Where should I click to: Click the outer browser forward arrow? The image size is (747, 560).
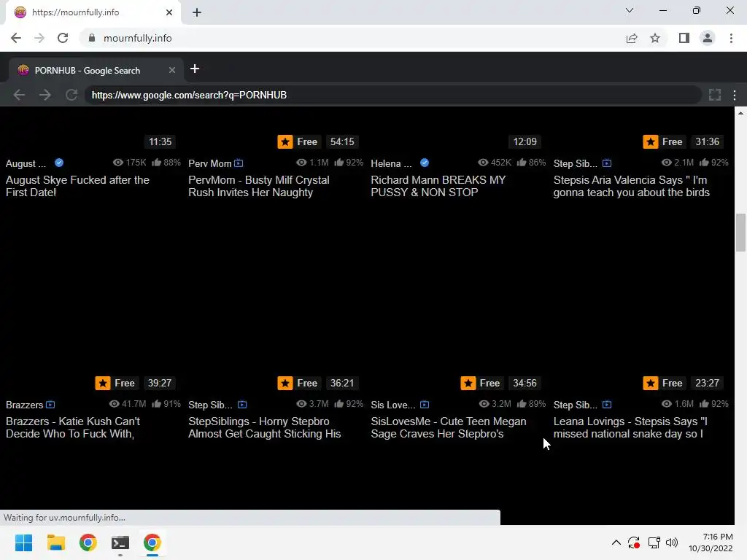[x=39, y=38]
